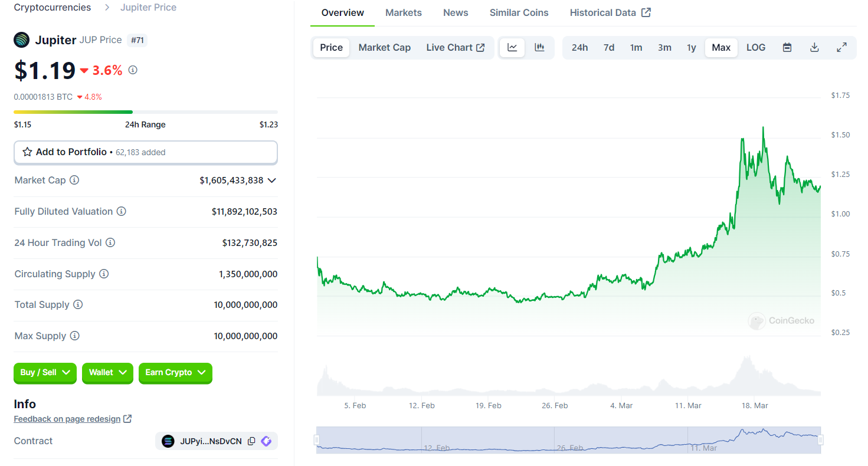868x466 pixels.
Task: Switch to the Markets tab
Action: (403, 12)
